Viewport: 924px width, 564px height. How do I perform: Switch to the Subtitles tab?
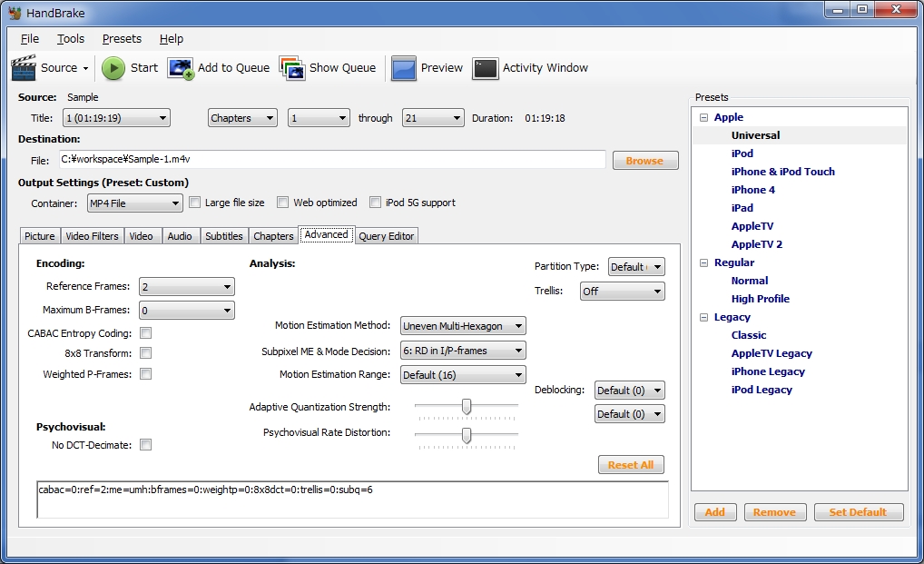click(x=224, y=236)
